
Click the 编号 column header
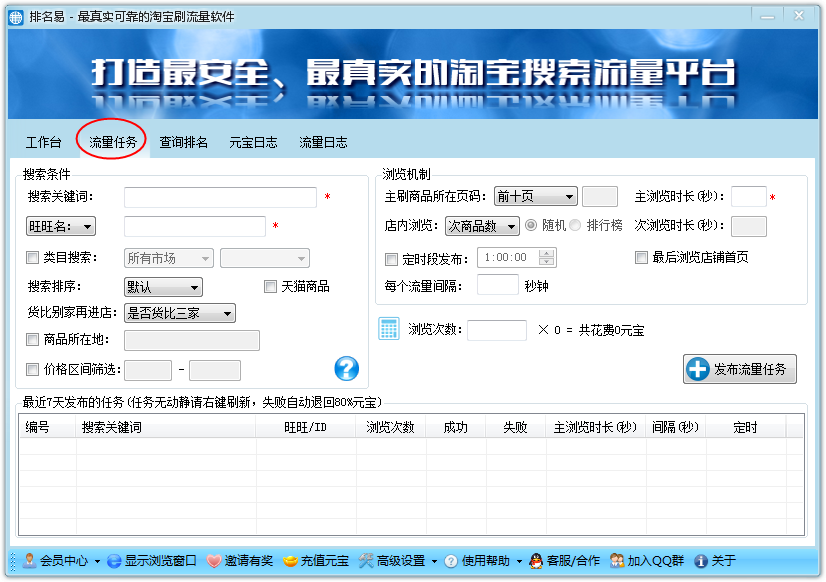tap(47, 427)
